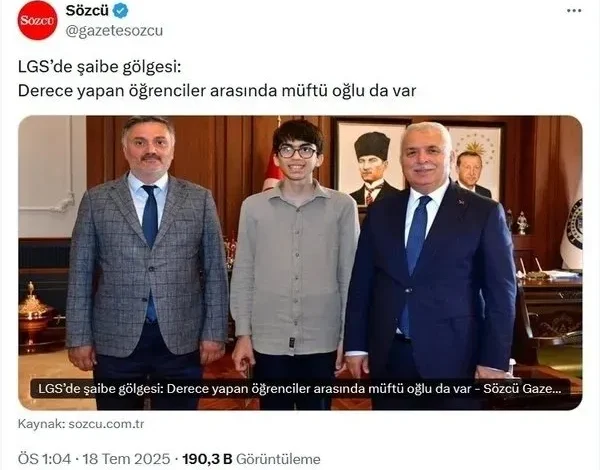This screenshot has height=470, width=600.
Task: Select the @gazetesozcu handle
Action: (114, 31)
